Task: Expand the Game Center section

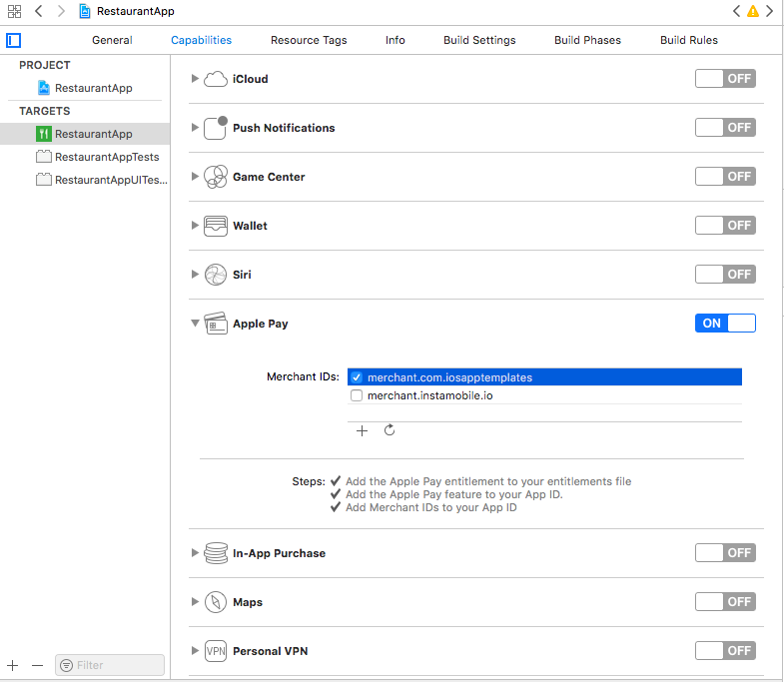Action: tap(195, 177)
